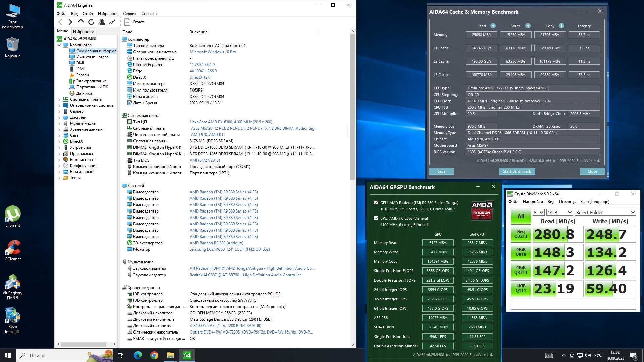This screenshot has width=644, height=362.
Task: Open Корзина recycle bin icon
Action: coord(13,47)
